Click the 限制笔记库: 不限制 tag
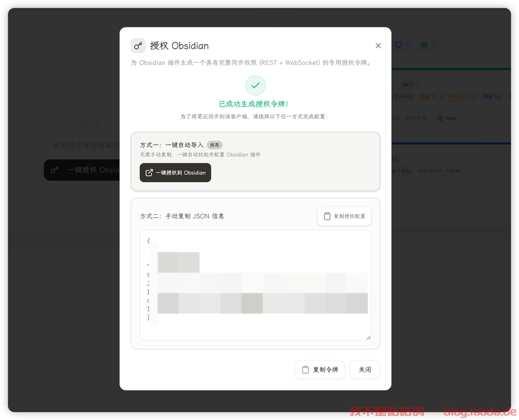This screenshot has height=420, width=519. (439, 171)
